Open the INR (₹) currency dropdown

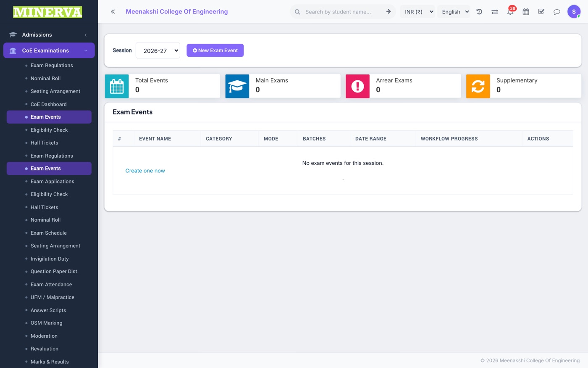[x=418, y=12]
